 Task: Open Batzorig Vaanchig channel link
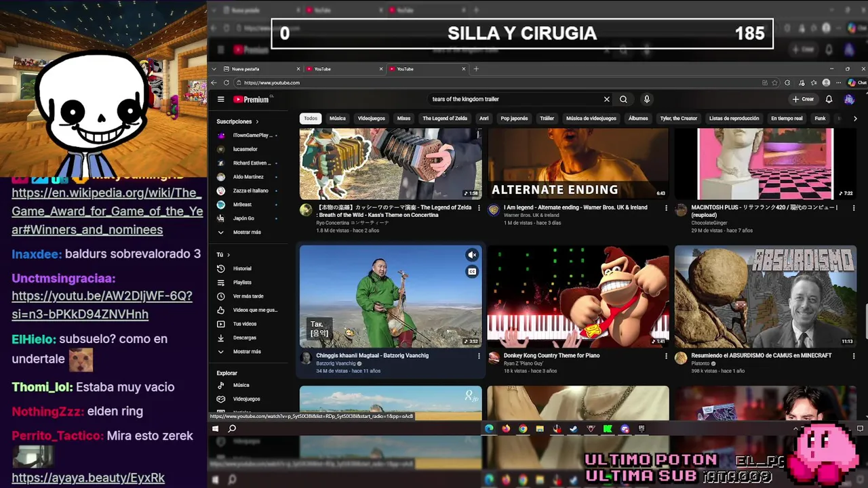[336, 363]
